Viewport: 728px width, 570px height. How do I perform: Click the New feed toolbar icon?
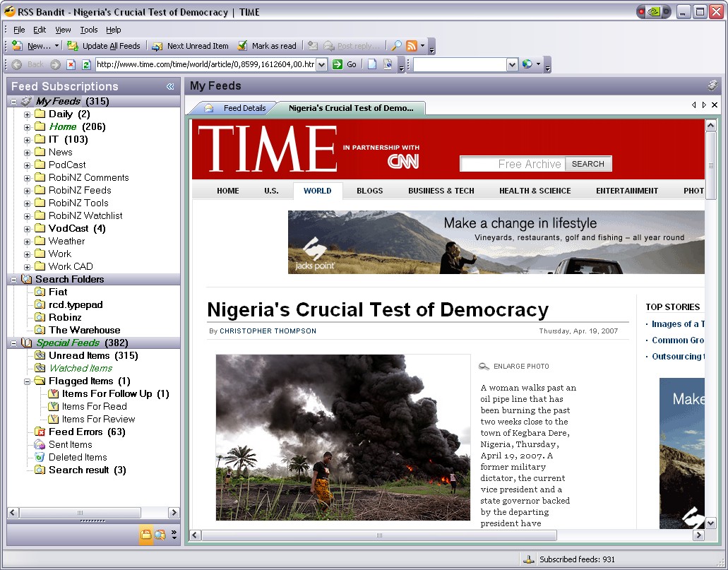(x=17, y=45)
